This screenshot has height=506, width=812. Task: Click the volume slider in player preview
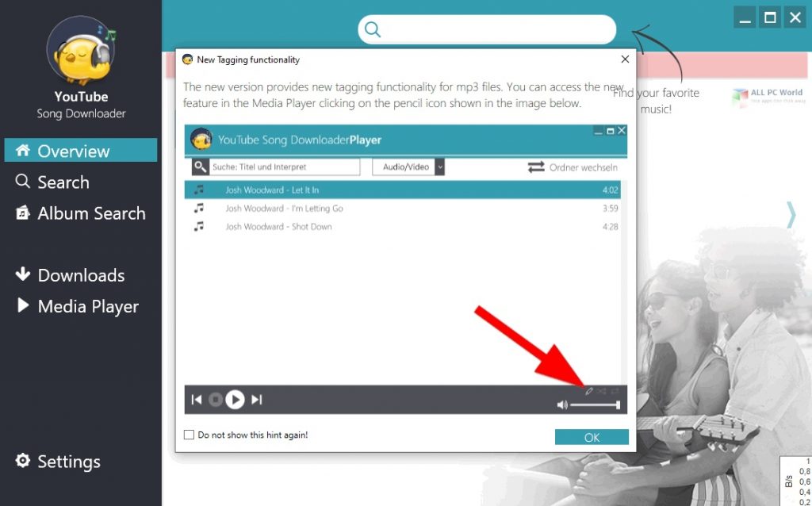(x=595, y=404)
